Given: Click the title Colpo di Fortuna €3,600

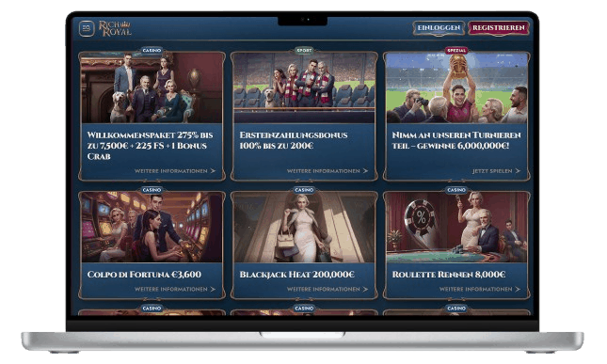Looking at the screenshot, I should pyautogui.click(x=144, y=275).
